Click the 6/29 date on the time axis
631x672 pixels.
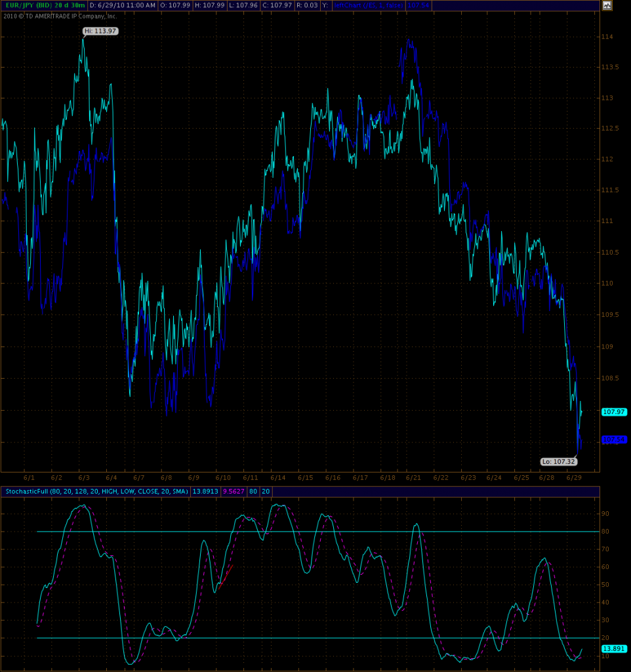[575, 478]
